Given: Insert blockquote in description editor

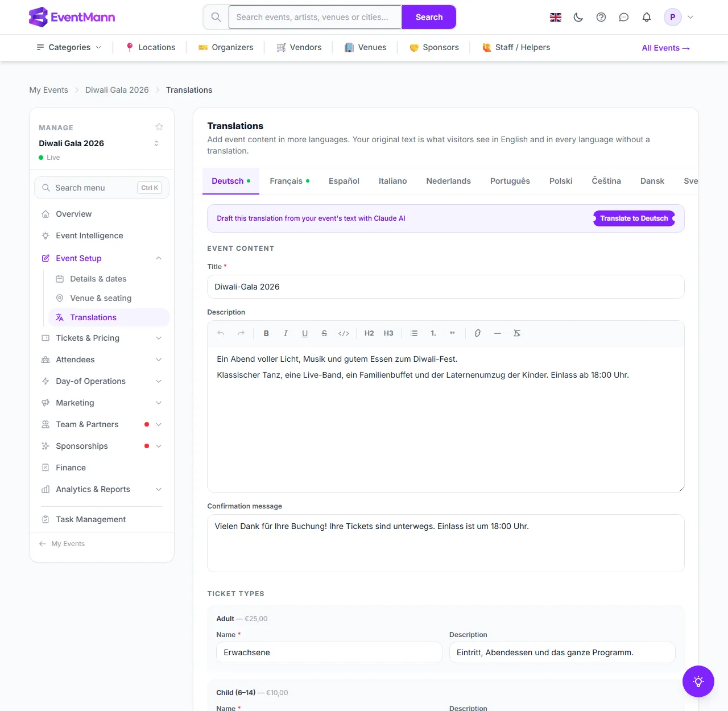Looking at the screenshot, I should [x=453, y=333].
